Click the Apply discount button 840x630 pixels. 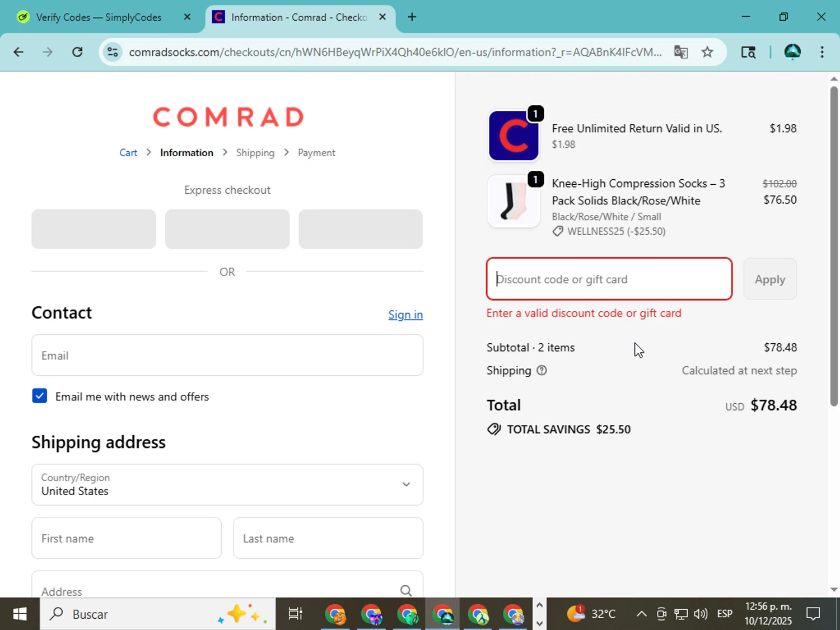(770, 279)
